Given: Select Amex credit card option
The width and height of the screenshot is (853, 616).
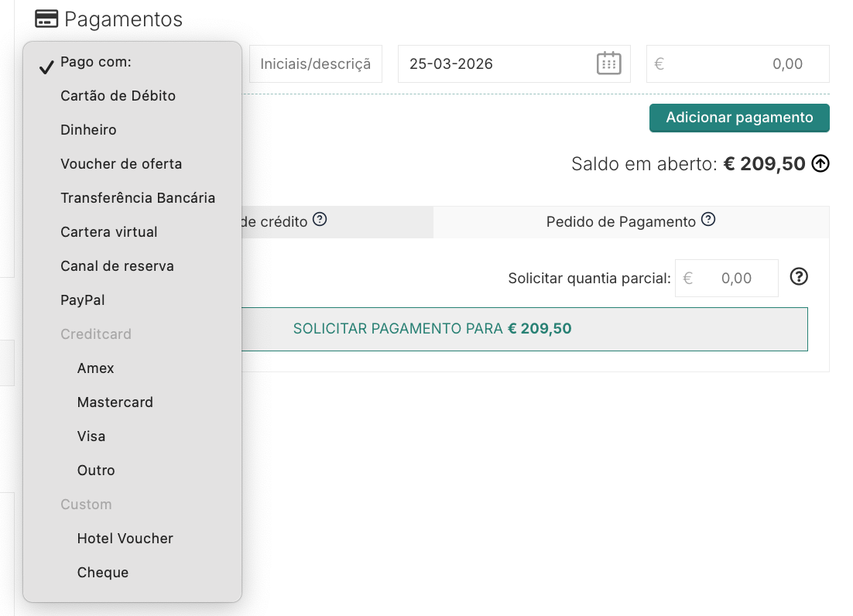Looking at the screenshot, I should [x=132, y=368].
